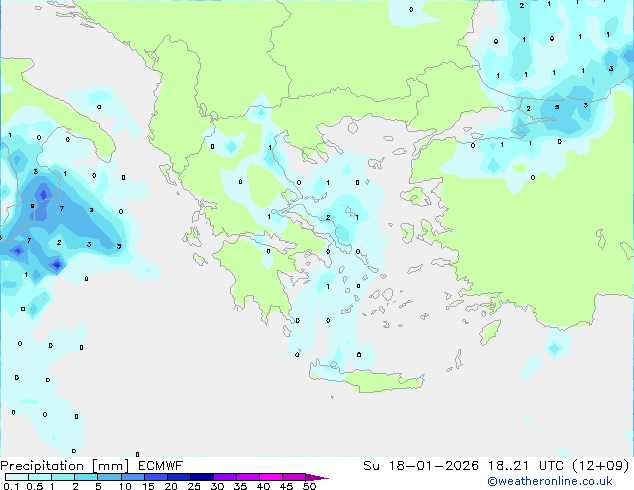Select the legend swatch between 10 and 15
Image resolution: width=634 pixels, height=490 pixels.
[136, 477]
